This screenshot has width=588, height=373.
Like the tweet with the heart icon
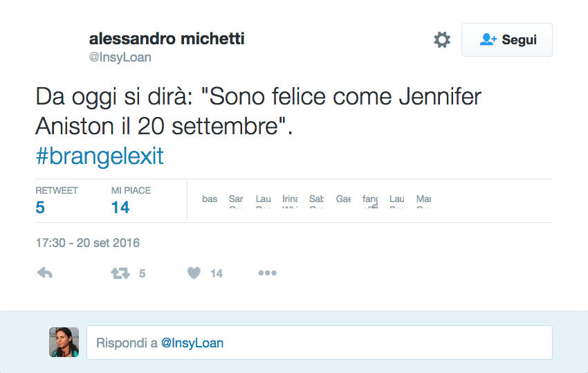click(x=194, y=273)
